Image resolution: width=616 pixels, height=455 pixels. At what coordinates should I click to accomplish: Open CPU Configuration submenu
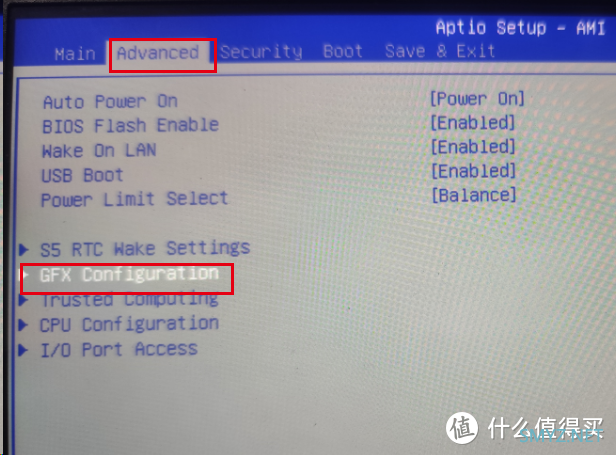point(129,325)
